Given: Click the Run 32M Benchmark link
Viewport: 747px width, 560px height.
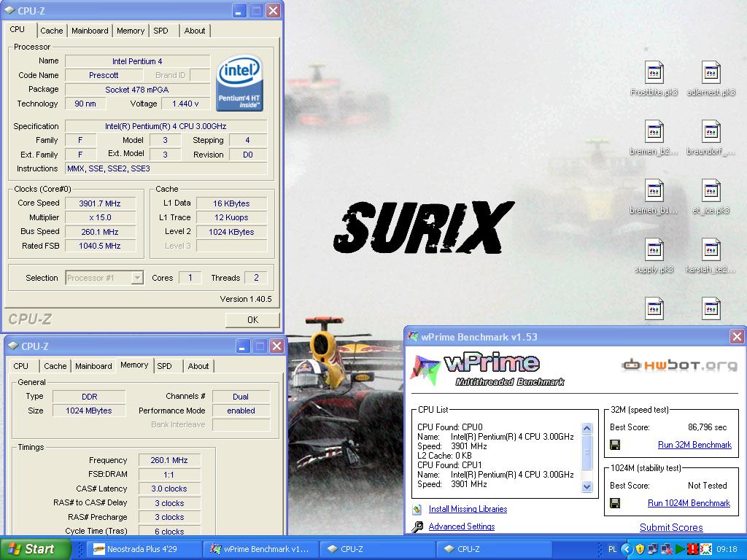Looking at the screenshot, I should click(x=694, y=445).
